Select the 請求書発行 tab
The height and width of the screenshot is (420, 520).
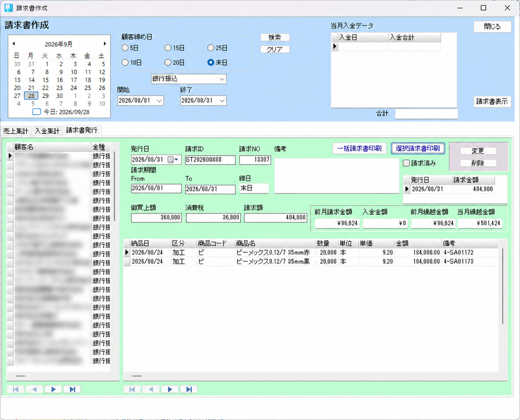(x=82, y=130)
